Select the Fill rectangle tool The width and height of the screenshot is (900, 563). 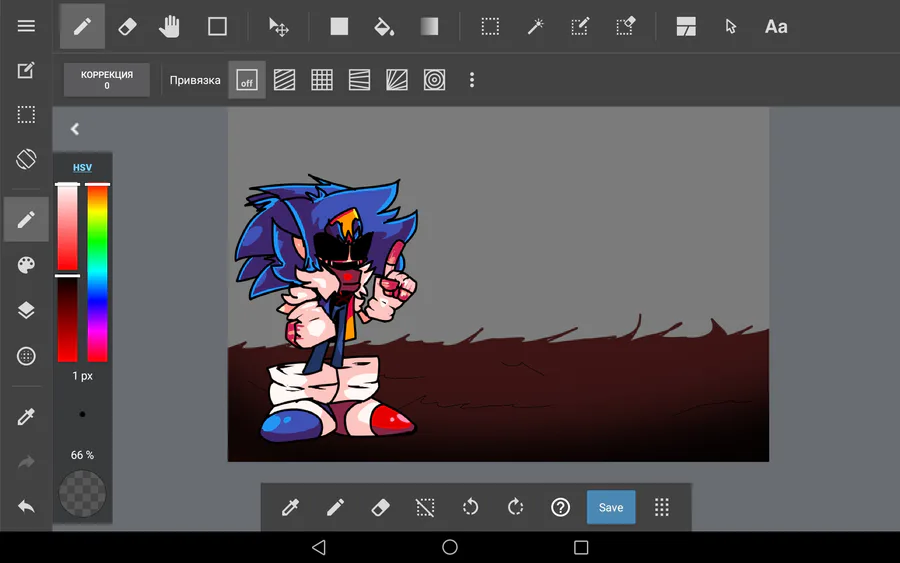[339, 26]
